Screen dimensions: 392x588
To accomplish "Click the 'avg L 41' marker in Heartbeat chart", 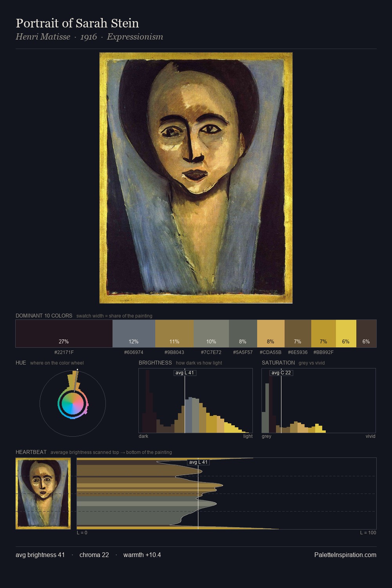I will tap(198, 462).
